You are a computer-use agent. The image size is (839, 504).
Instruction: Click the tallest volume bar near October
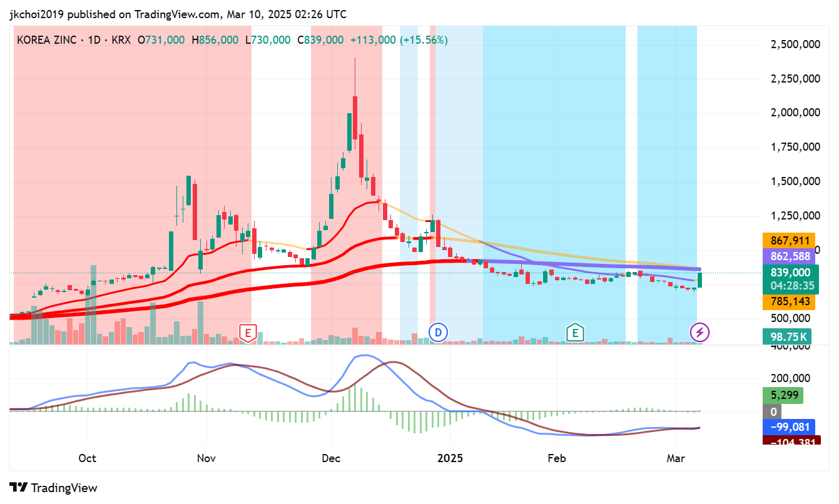(x=94, y=305)
